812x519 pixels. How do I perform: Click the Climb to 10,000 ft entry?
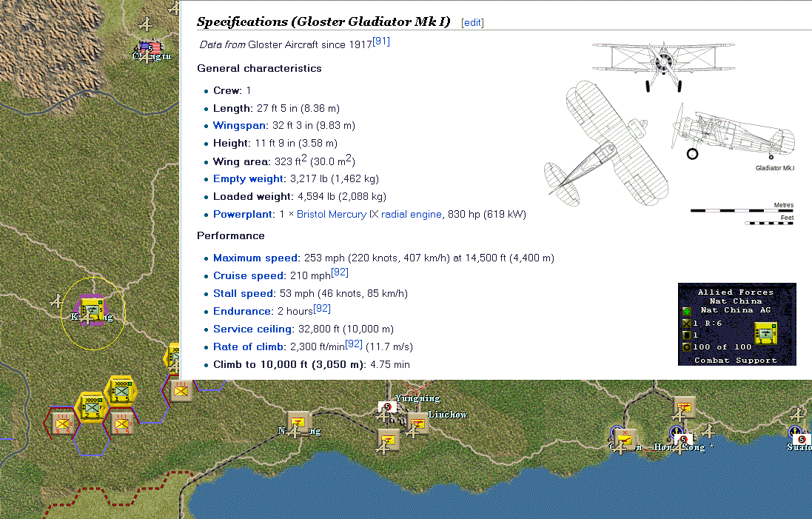pos(311,365)
